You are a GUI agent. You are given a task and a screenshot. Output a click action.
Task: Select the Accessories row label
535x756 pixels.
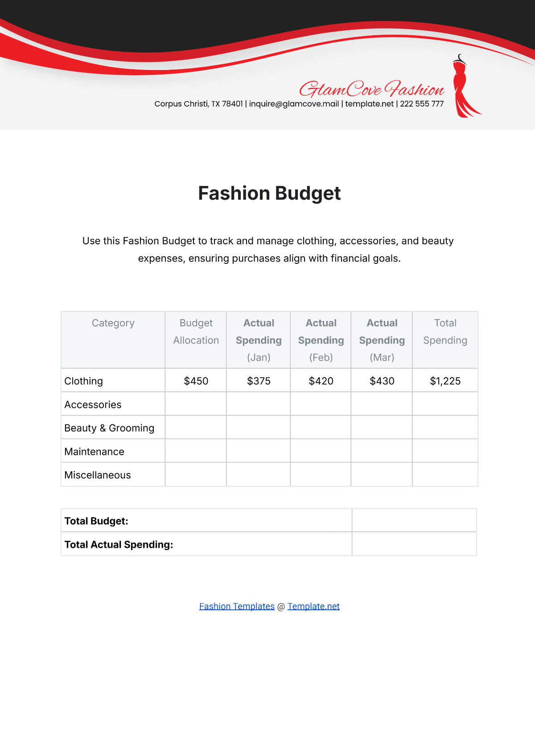pyautogui.click(x=93, y=405)
